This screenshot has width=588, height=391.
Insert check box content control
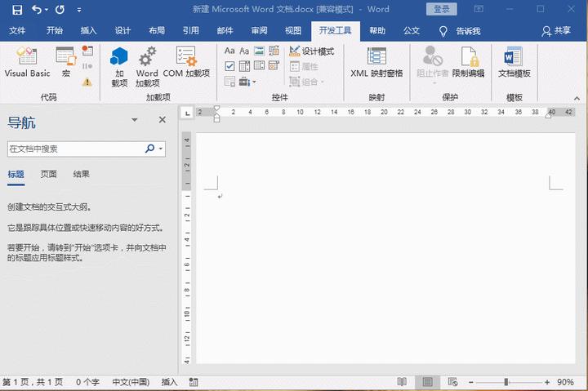pos(229,66)
